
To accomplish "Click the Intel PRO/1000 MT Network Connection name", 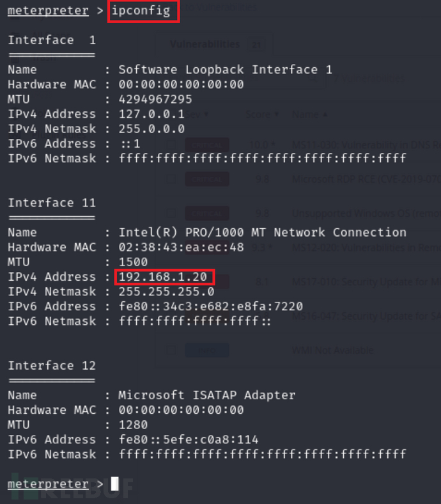I will coord(262,232).
